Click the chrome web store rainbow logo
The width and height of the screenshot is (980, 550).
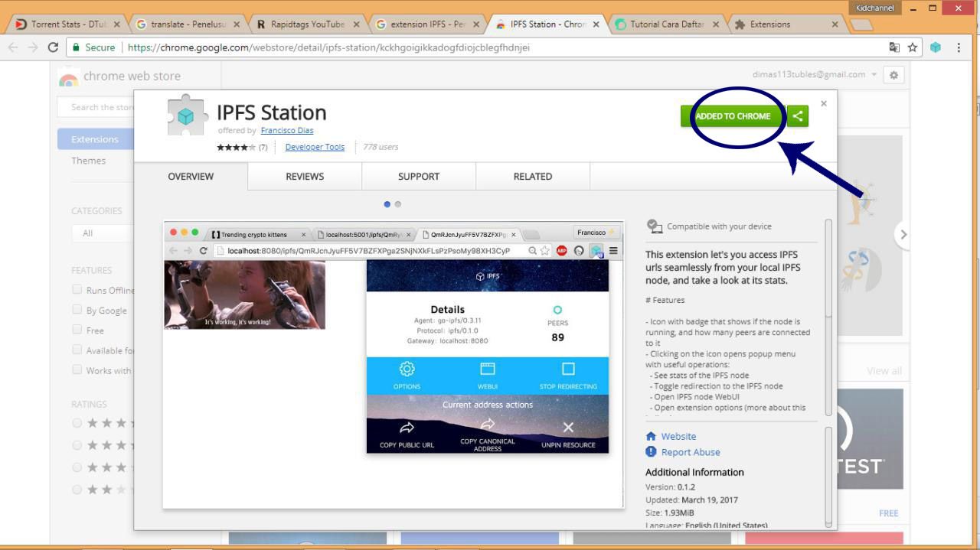pos(69,77)
